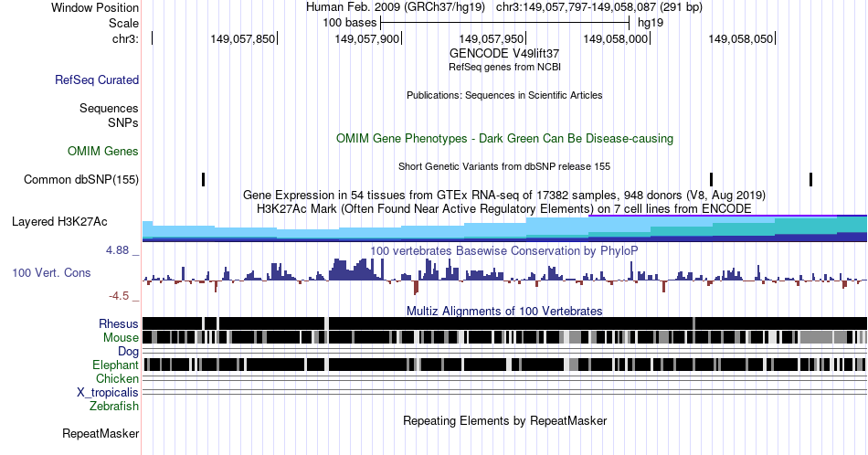Click the Window Position label
The image size is (868, 455).
point(95,7)
